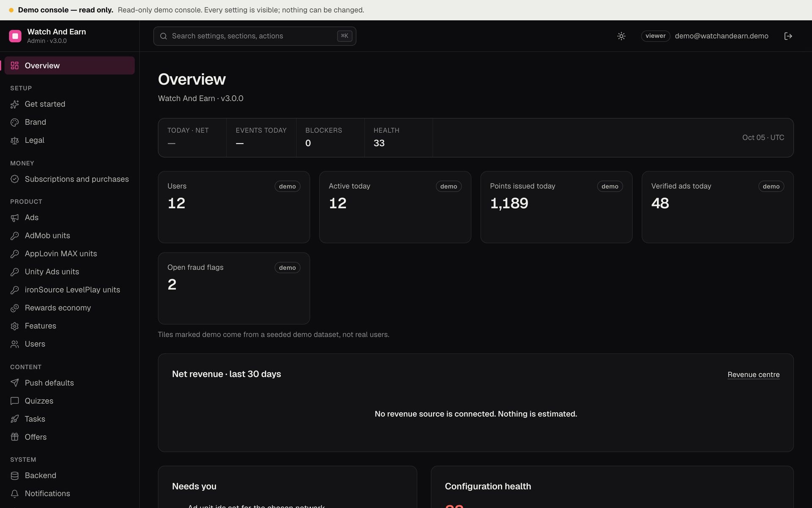
Task: Click the Get started sparkle icon
Action: (x=15, y=104)
